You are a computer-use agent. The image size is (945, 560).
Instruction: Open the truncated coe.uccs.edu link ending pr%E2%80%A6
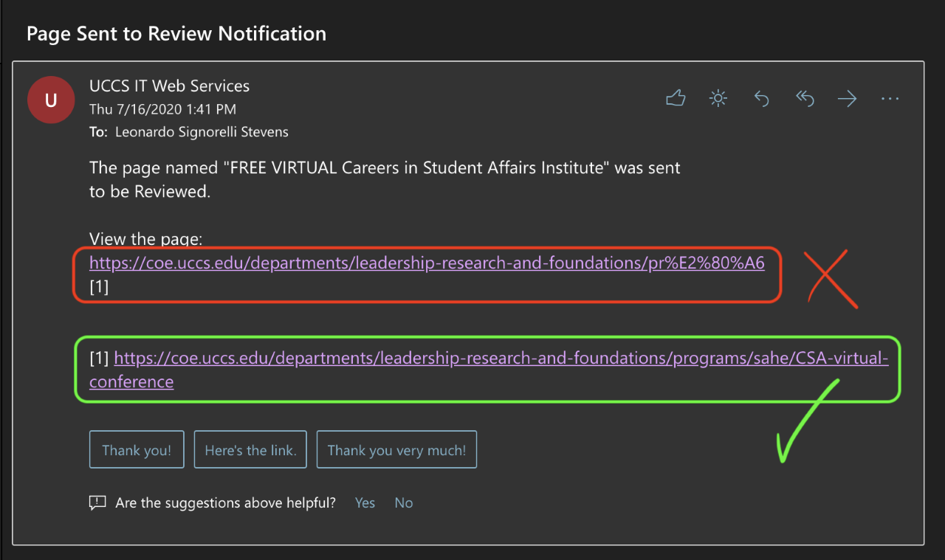[x=427, y=263]
